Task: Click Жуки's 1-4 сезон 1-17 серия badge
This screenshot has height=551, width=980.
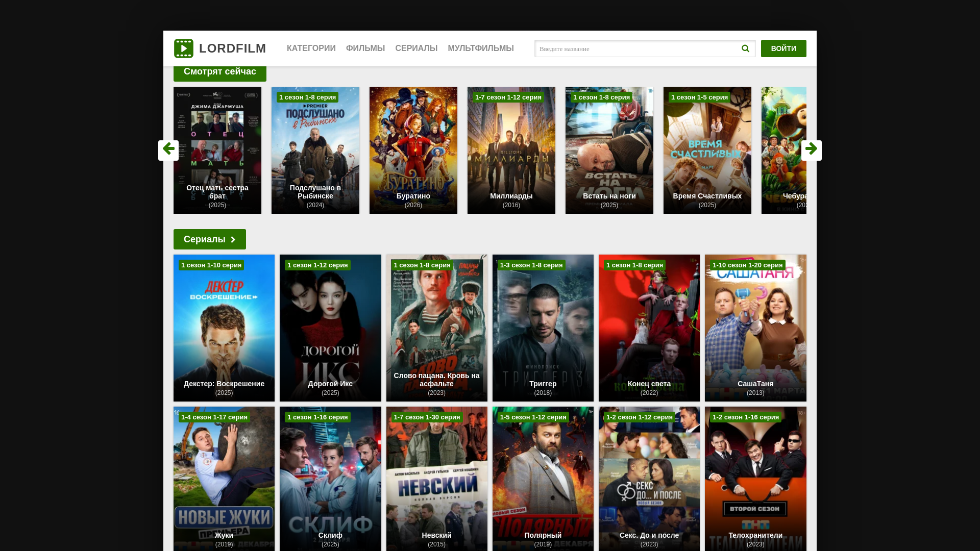Action: tap(214, 417)
